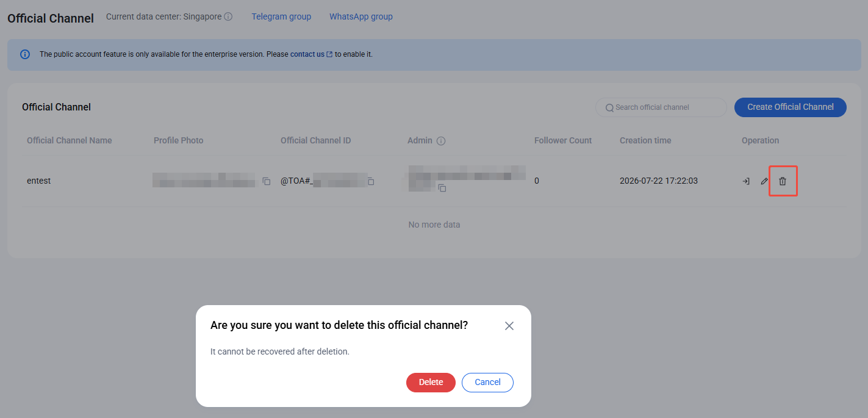Click the pencil edit icon for entest
The height and width of the screenshot is (418, 868).
[764, 181]
